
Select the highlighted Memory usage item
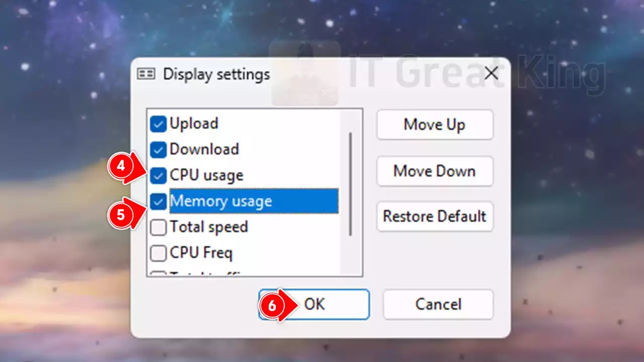tap(254, 201)
